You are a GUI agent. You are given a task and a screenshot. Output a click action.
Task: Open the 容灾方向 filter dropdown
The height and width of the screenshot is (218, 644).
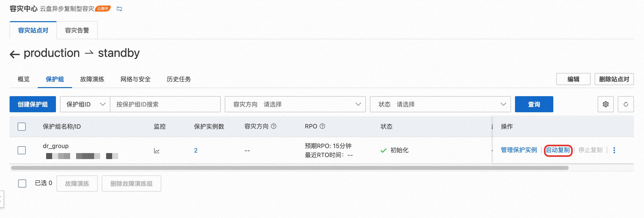pyautogui.click(x=295, y=104)
